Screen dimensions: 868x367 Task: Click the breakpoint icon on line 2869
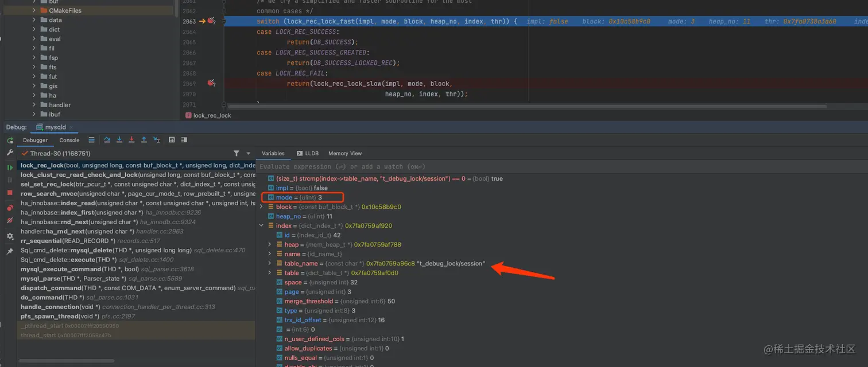pyautogui.click(x=211, y=83)
